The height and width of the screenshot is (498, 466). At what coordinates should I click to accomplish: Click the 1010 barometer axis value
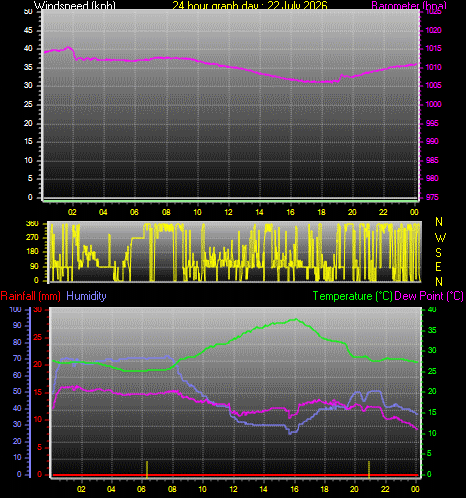tap(433, 67)
